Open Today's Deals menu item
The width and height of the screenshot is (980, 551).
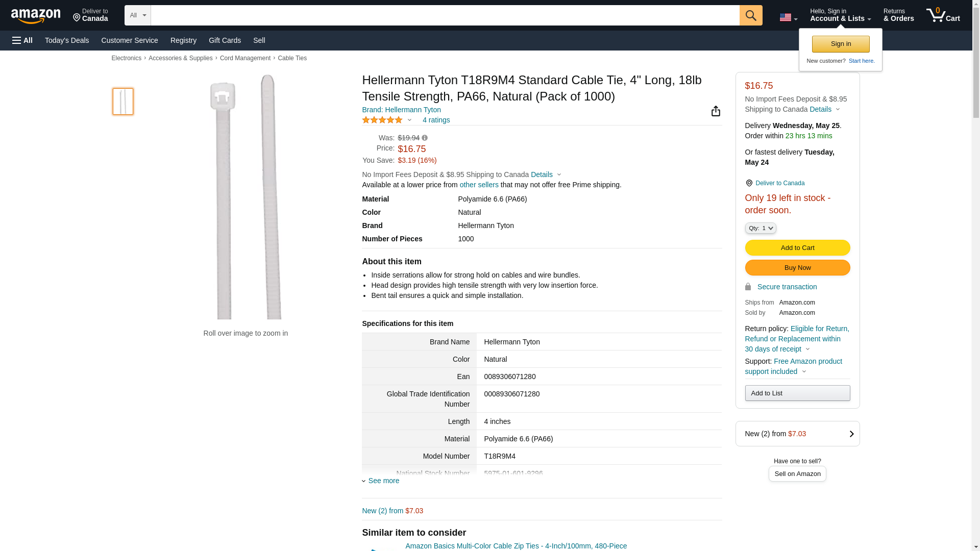(67, 40)
